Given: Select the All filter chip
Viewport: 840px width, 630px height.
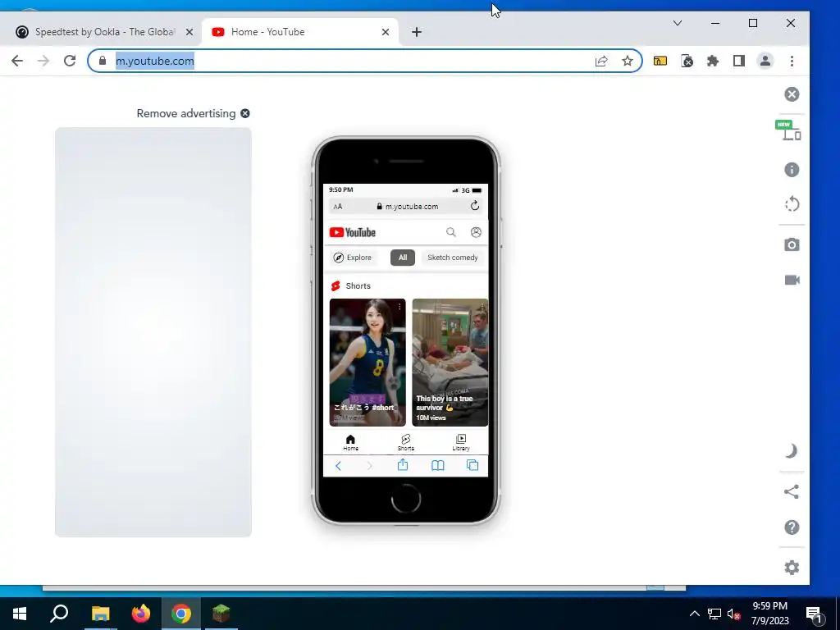Looking at the screenshot, I should [x=402, y=258].
